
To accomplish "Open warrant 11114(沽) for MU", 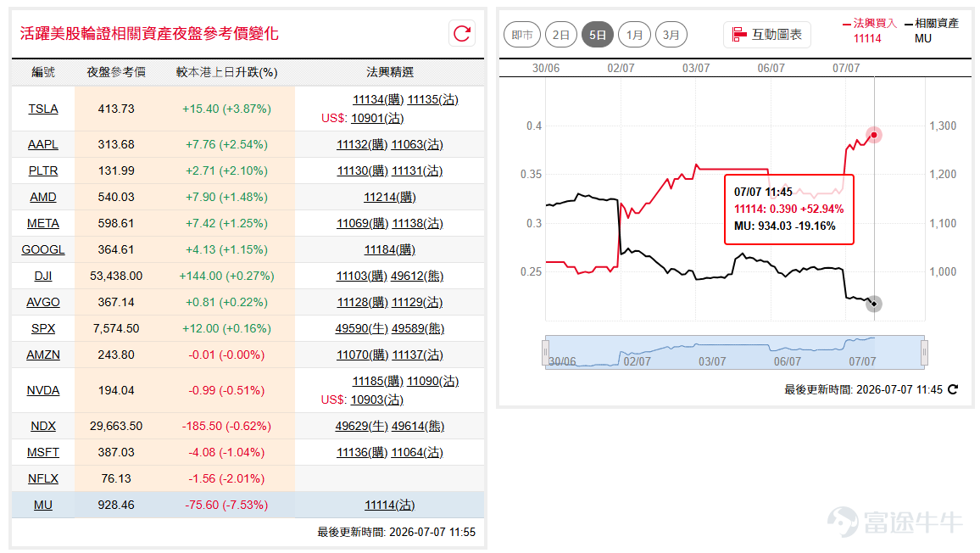I will coord(389,505).
